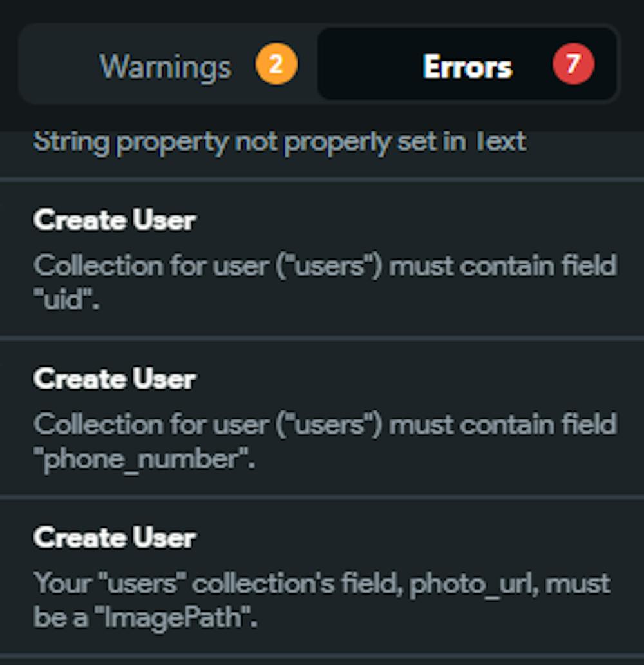The width and height of the screenshot is (644, 665).
Task: Switch to the Errors tab
Action: pyautogui.click(x=468, y=65)
